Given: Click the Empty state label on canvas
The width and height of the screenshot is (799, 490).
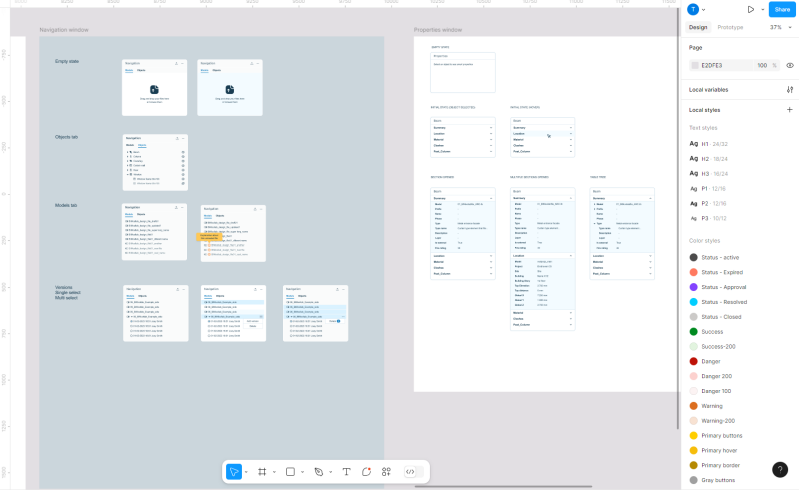Looking at the screenshot, I should point(67,61).
